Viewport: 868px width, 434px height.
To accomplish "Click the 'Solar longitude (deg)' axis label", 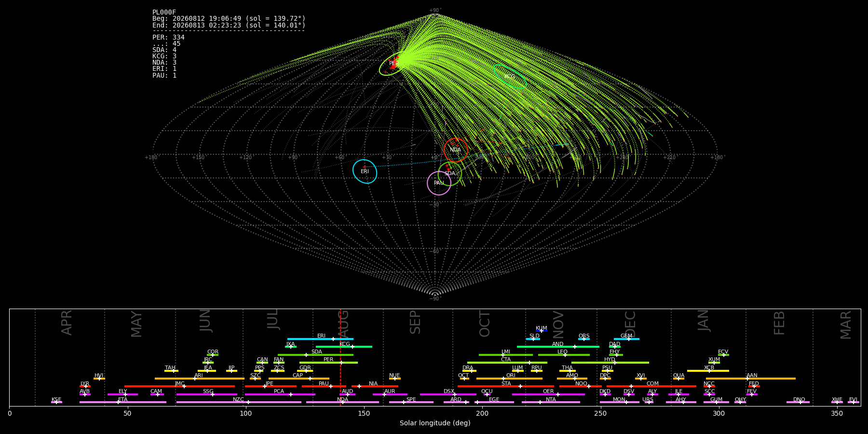I will [435, 423].
